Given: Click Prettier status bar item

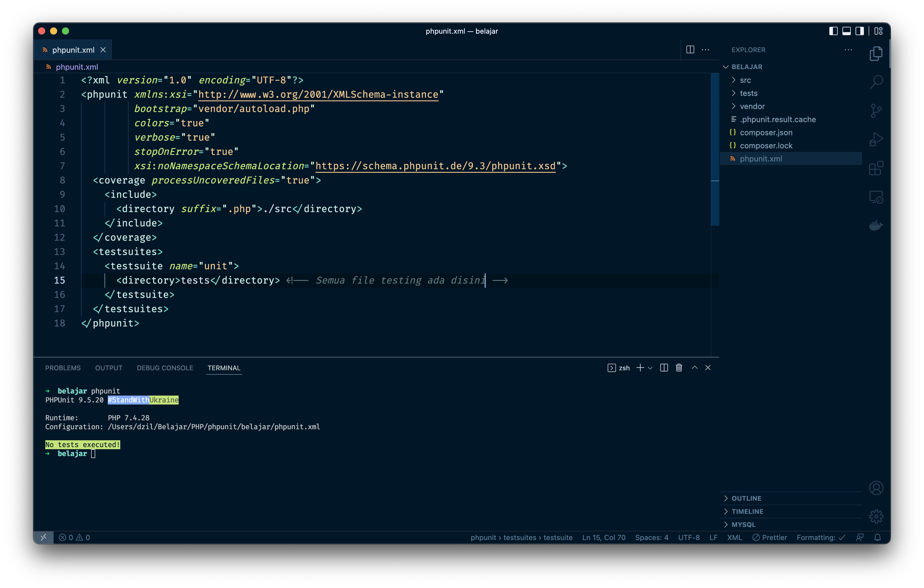Looking at the screenshot, I should click(770, 537).
